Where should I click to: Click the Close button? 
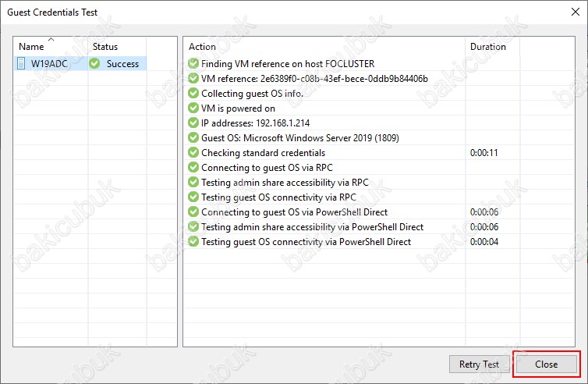pyautogui.click(x=547, y=364)
